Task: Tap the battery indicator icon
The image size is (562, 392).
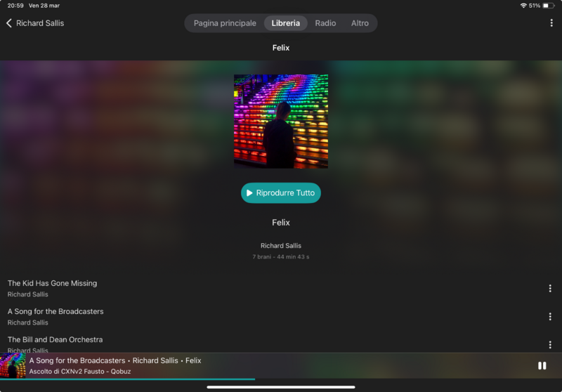Action: pyautogui.click(x=549, y=6)
